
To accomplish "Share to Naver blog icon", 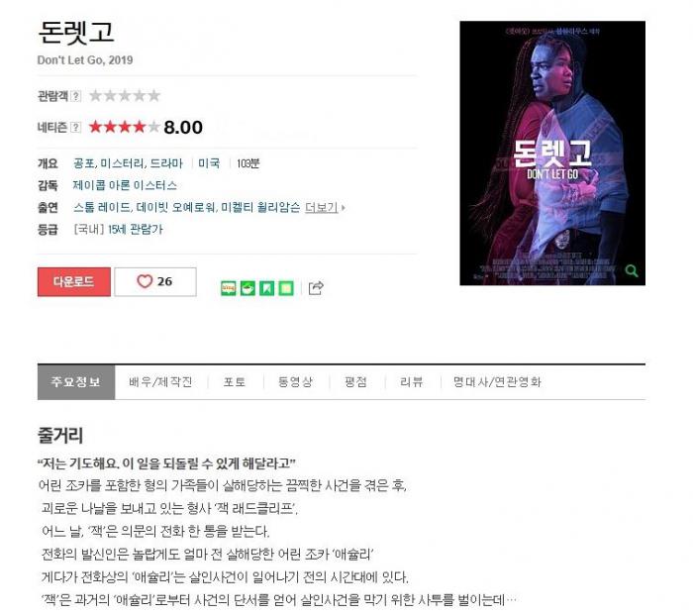I will (x=228, y=288).
